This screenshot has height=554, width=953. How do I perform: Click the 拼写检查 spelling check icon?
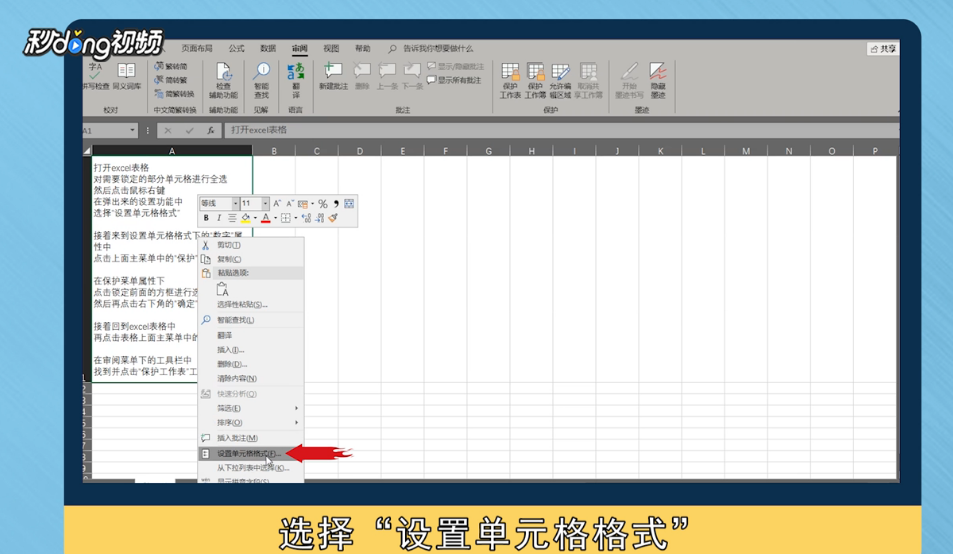tap(95, 76)
